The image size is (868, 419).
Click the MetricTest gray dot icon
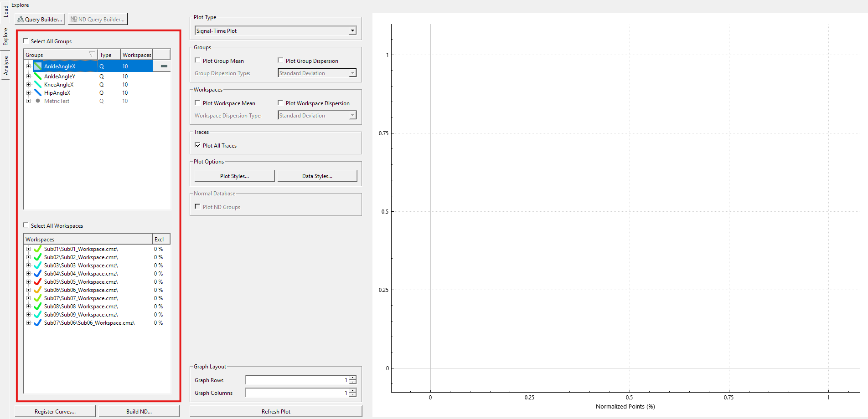click(38, 101)
